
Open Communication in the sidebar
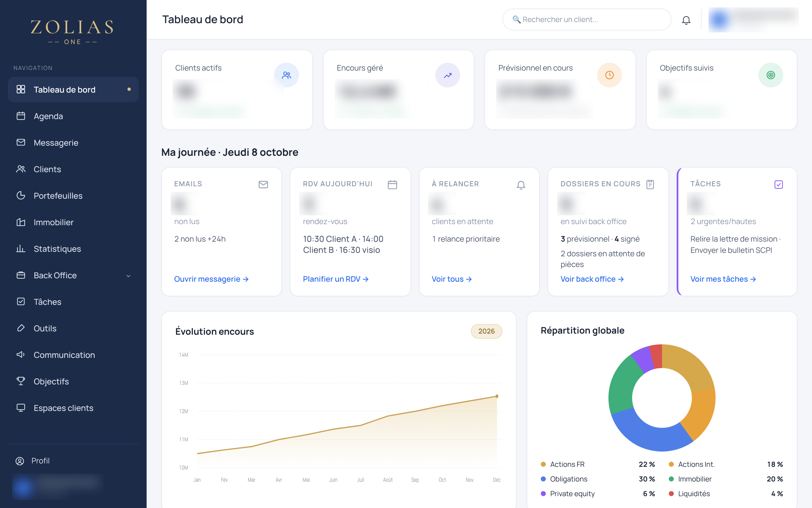pyautogui.click(x=73, y=355)
